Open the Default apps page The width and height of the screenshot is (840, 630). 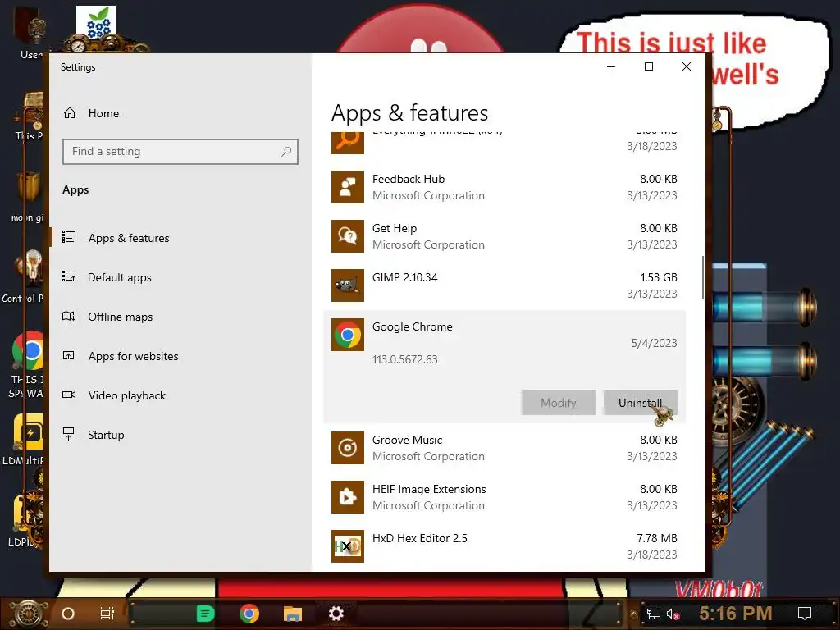coord(120,277)
